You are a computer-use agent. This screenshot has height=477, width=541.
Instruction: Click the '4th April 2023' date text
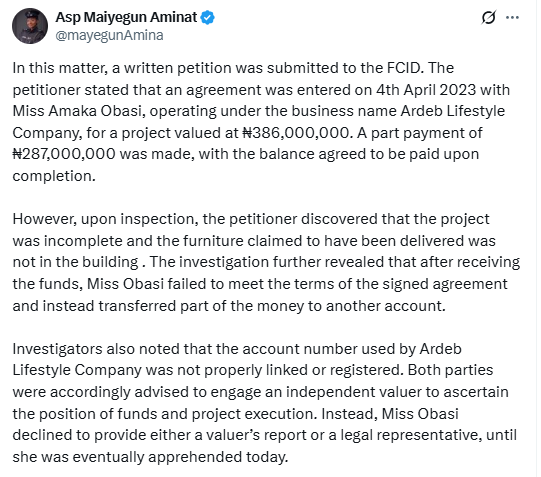coord(426,90)
